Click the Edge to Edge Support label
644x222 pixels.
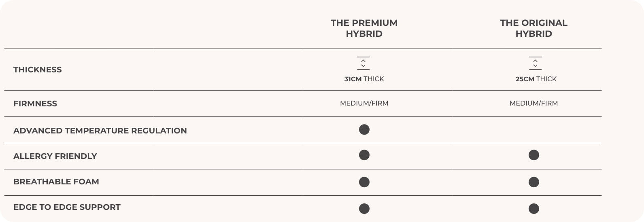coord(67,207)
